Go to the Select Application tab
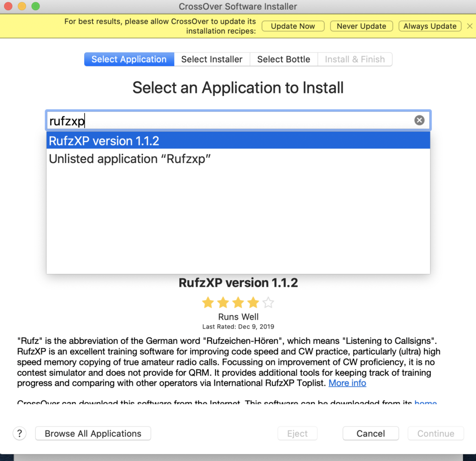The image size is (476, 461). [x=129, y=59]
